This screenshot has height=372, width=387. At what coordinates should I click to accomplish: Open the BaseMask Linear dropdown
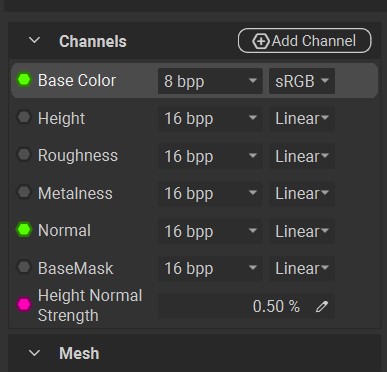302,268
